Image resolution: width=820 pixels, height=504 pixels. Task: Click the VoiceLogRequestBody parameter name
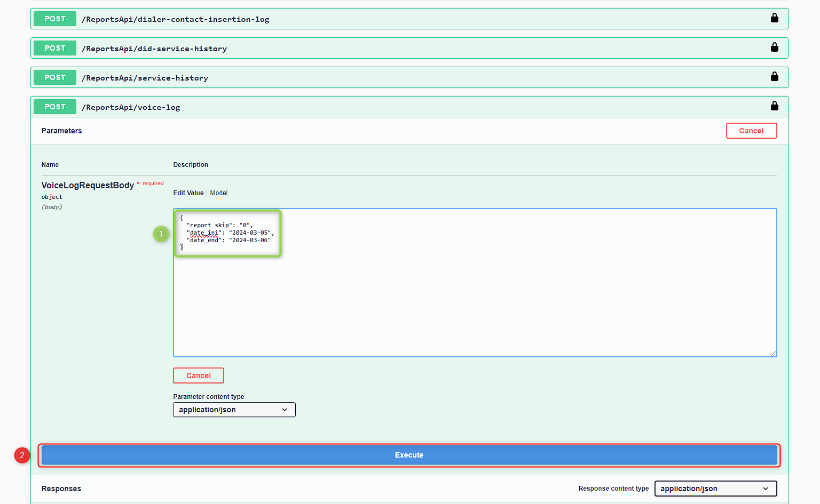coord(88,185)
